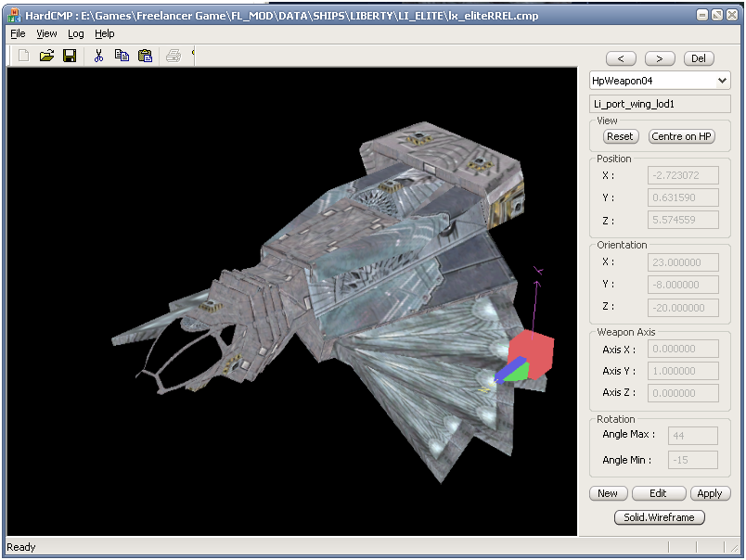Reset the view with the Reset button
746x560 pixels.
click(620, 136)
